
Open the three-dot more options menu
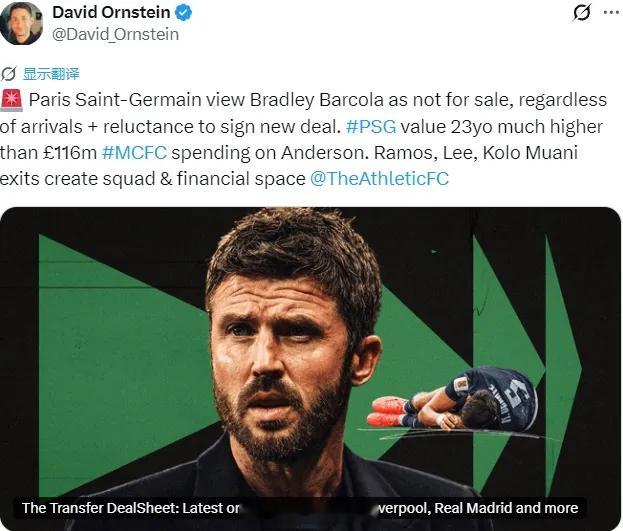coord(611,12)
